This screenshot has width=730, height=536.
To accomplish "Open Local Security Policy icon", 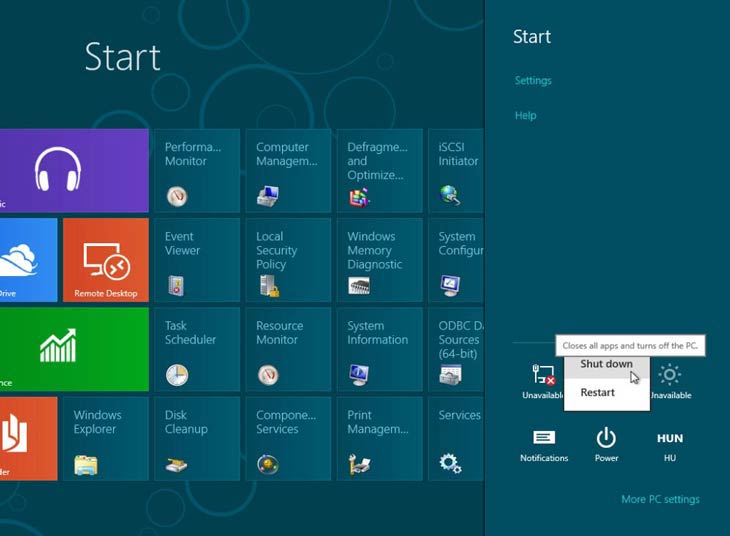I will click(269, 285).
